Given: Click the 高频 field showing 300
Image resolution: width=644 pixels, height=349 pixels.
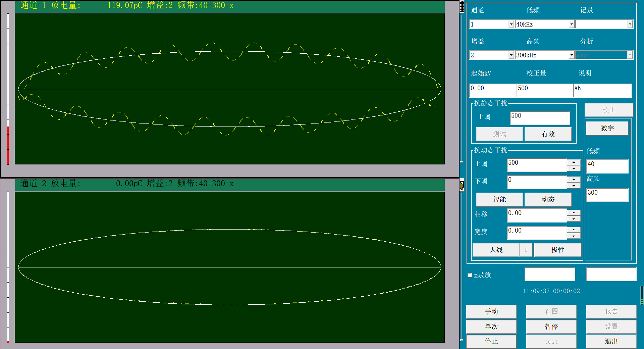Looking at the screenshot, I should coord(607,195).
